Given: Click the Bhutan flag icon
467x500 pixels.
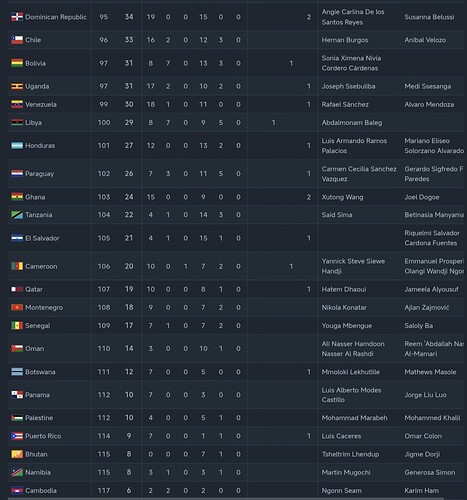Looking at the screenshot, I should click(x=17, y=454).
